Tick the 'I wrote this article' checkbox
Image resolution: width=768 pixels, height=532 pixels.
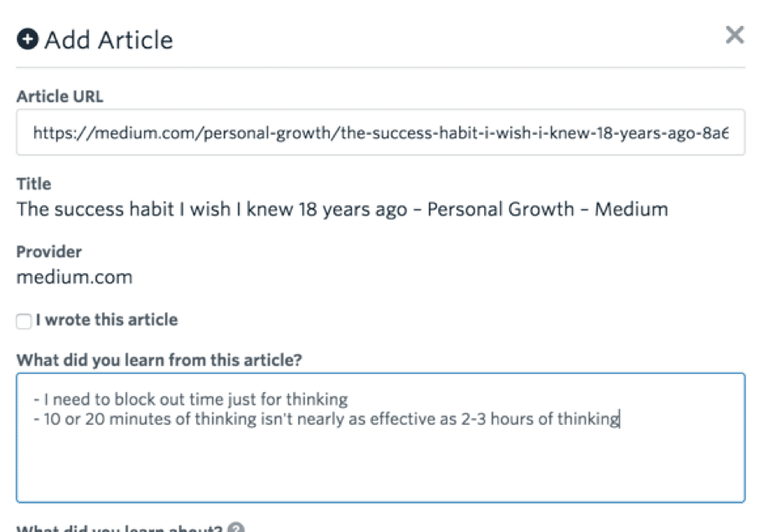[x=23, y=322]
